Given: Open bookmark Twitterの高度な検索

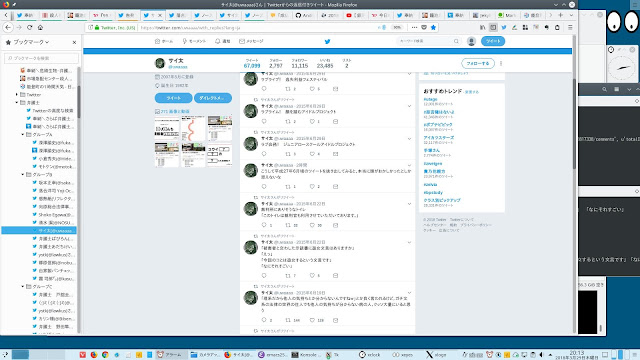Looking at the screenshot, I should click(49, 111).
